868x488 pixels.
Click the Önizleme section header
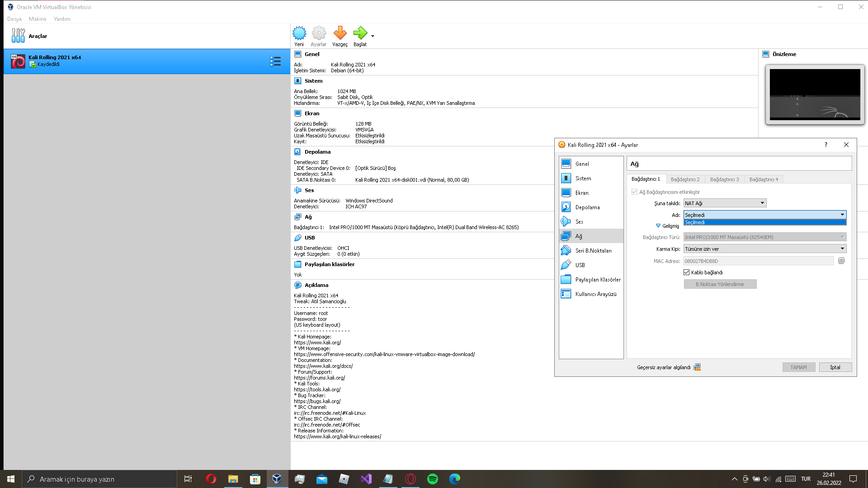click(x=784, y=54)
